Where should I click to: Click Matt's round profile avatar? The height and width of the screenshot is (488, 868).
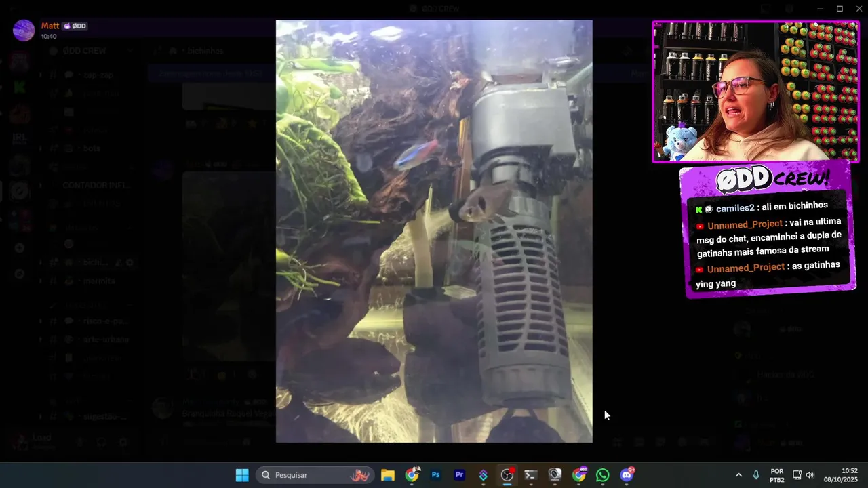pos(24,30)
